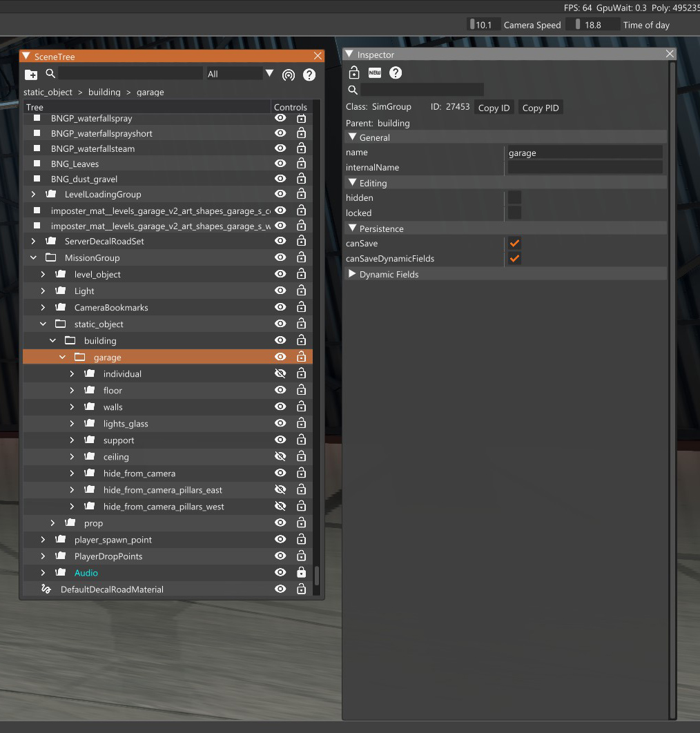Lock the walls folder row
Screen dimensions: 700x733
301,407
